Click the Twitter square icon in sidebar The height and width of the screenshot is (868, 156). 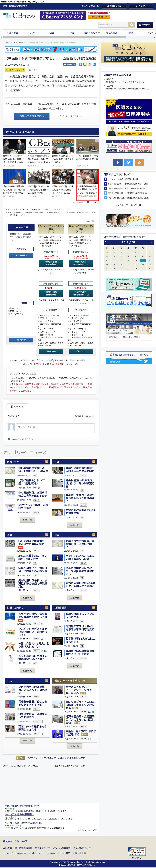click(129, 162)
